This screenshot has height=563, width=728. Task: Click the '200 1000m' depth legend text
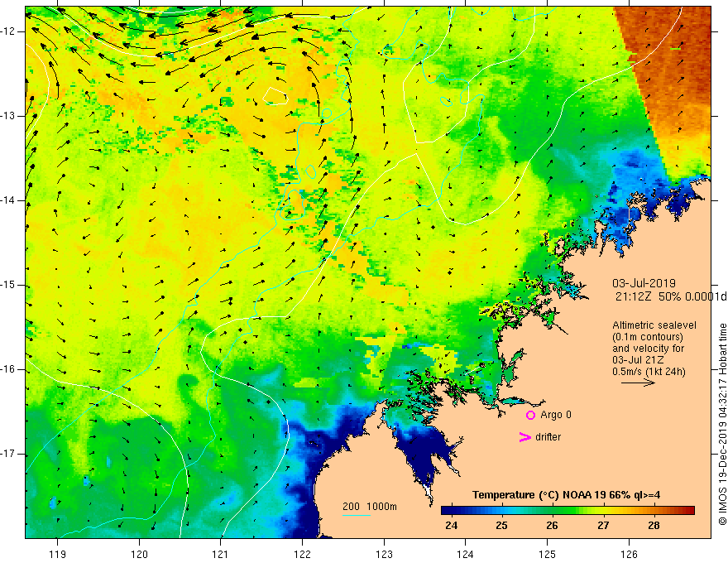[x=370, y=507]
